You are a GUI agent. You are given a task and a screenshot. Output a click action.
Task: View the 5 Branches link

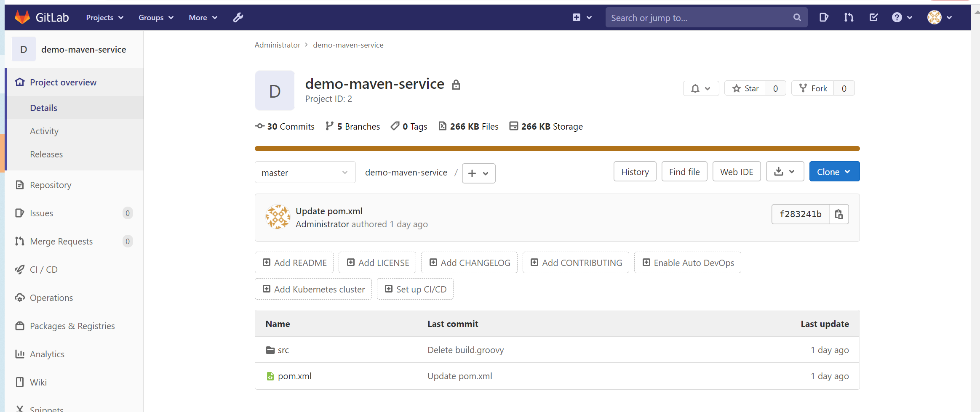[352, 126]
